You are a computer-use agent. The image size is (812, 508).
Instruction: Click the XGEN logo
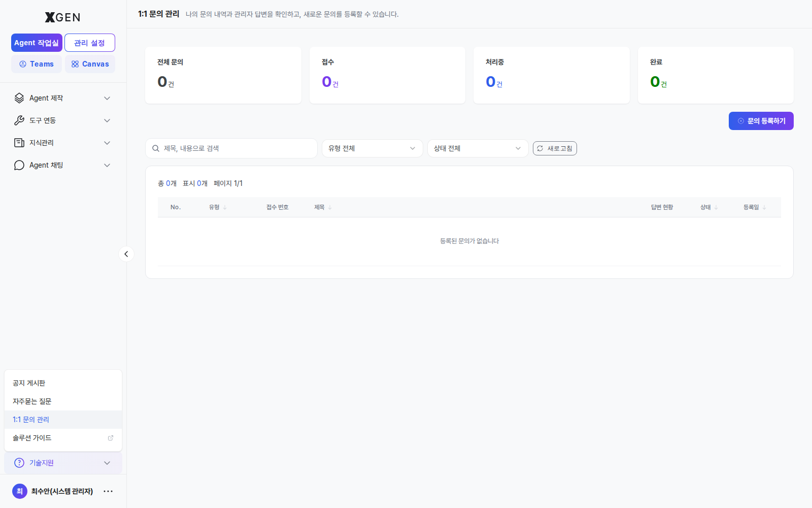point(62,17)
